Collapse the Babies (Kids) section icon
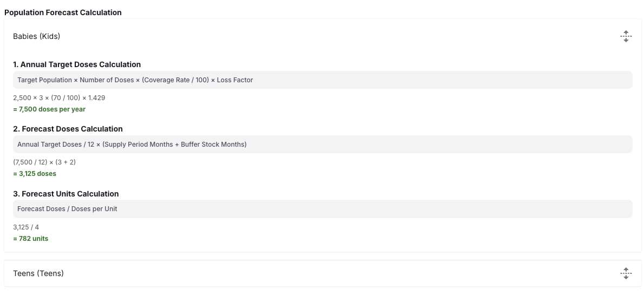The height and width of the screenshot is (295, 644). (x=626, y=37)
